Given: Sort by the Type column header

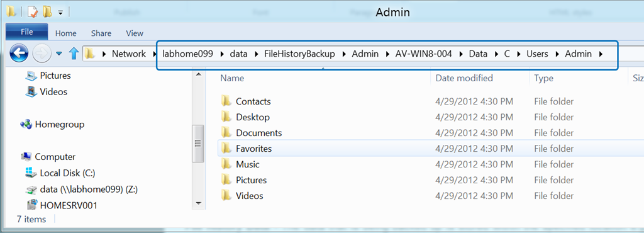Looking at the screenshot, I should tap(544, 78).
